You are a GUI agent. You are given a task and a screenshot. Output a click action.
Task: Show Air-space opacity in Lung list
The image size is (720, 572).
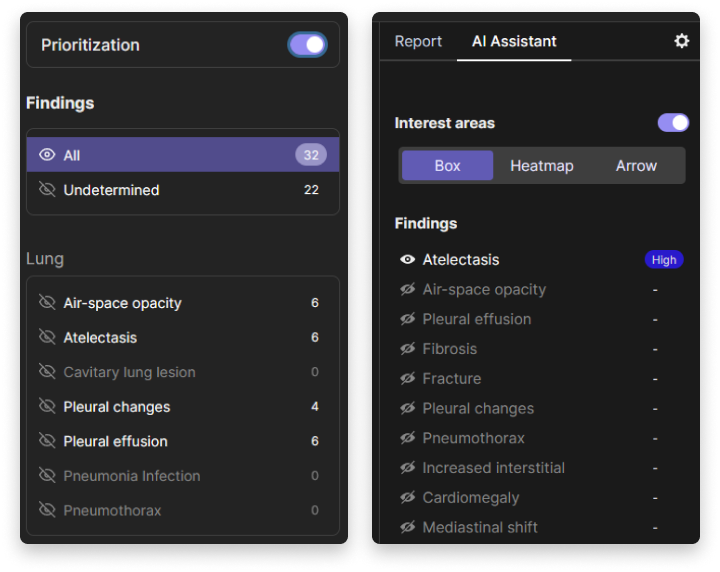pyautogui.click(x=46, y=303)
